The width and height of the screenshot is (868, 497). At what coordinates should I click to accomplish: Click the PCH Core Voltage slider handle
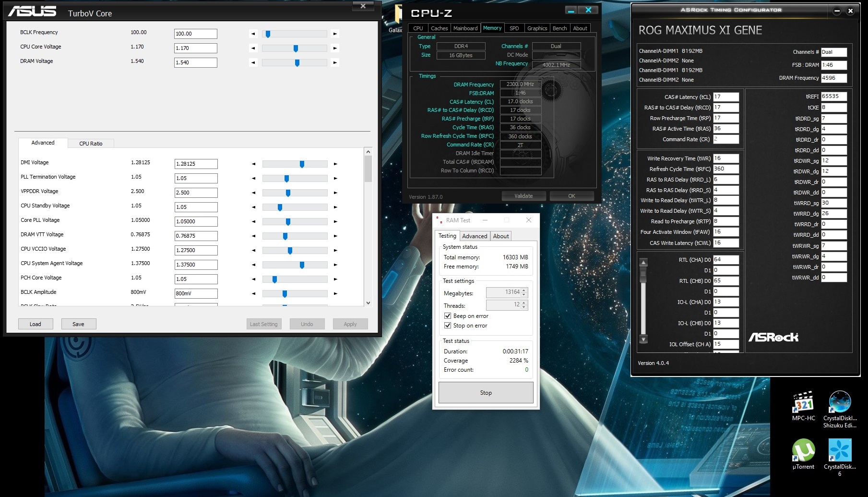(x=274, y=279)
